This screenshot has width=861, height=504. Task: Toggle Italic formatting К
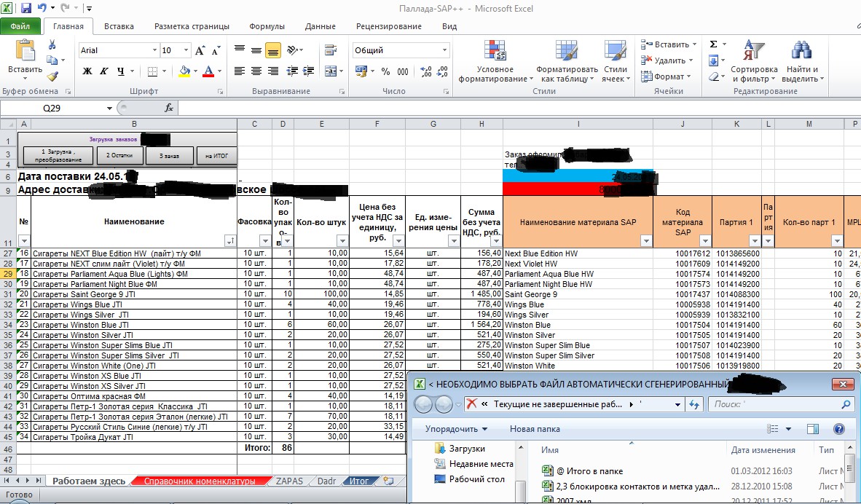(103, 71)
